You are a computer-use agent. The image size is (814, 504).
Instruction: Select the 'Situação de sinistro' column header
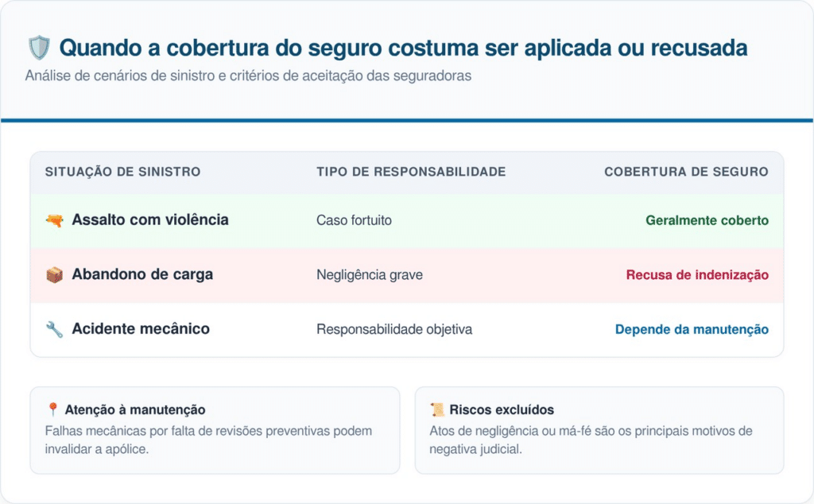pos(122,172)
